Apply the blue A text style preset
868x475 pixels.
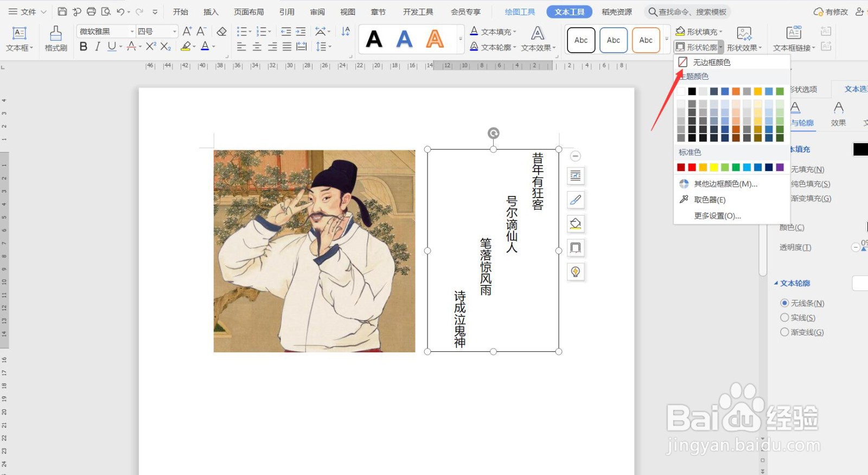pos(405,39)
